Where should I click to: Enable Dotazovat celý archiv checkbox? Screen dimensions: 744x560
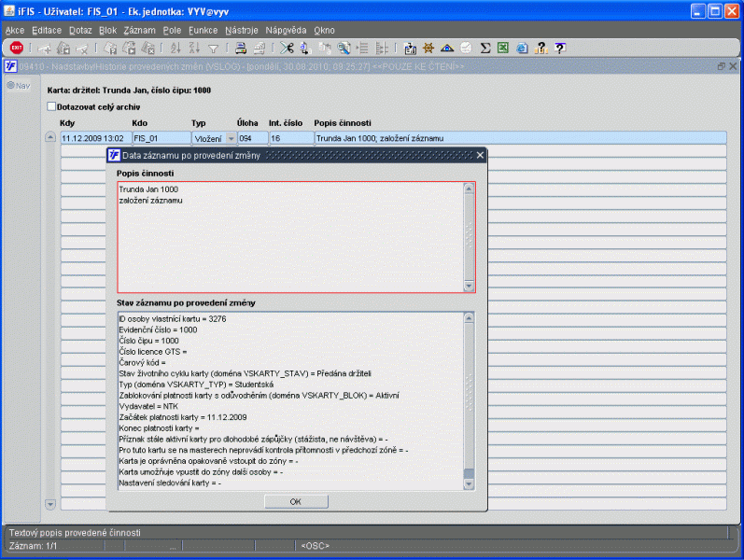point(51,106)
